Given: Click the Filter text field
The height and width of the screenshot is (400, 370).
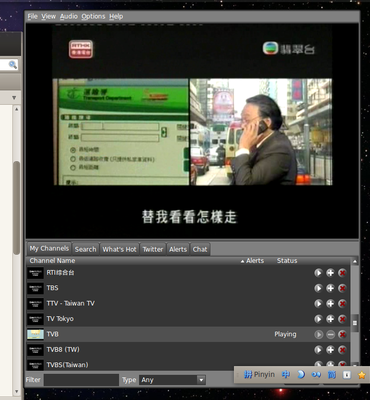Looking at the screenshot, I should click(81, 380).
